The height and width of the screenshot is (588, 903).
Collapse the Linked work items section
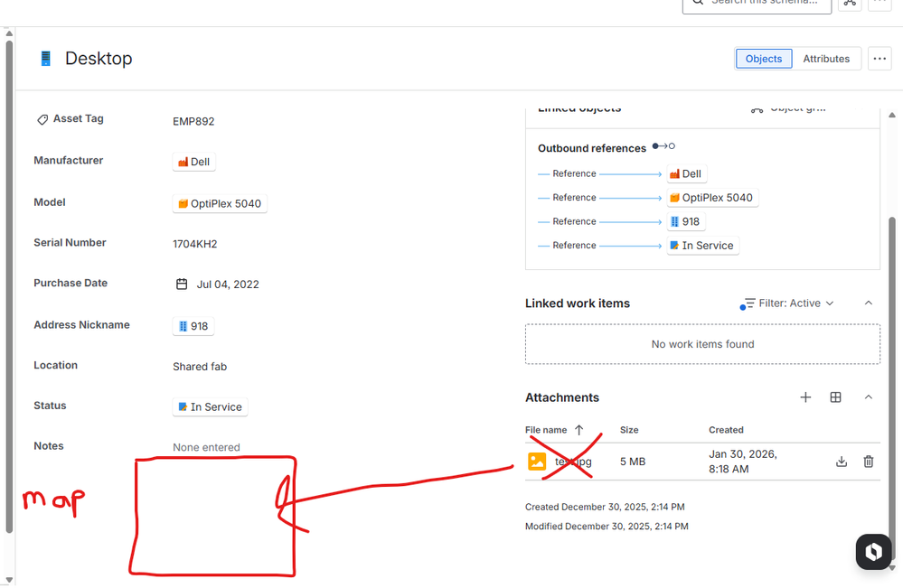(869, 303)
